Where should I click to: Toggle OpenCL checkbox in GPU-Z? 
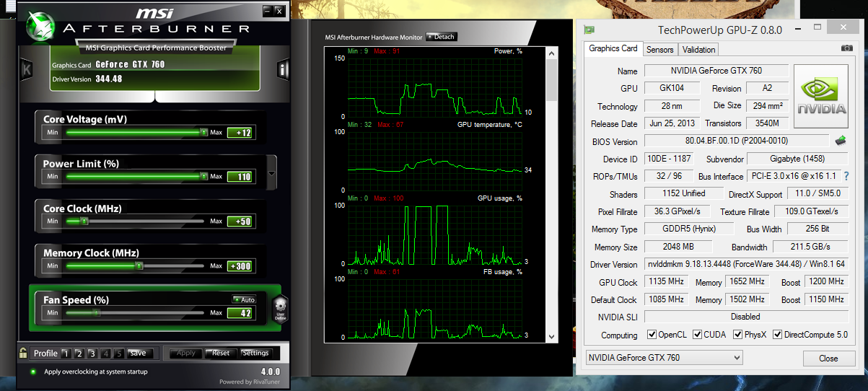(652, 335)
